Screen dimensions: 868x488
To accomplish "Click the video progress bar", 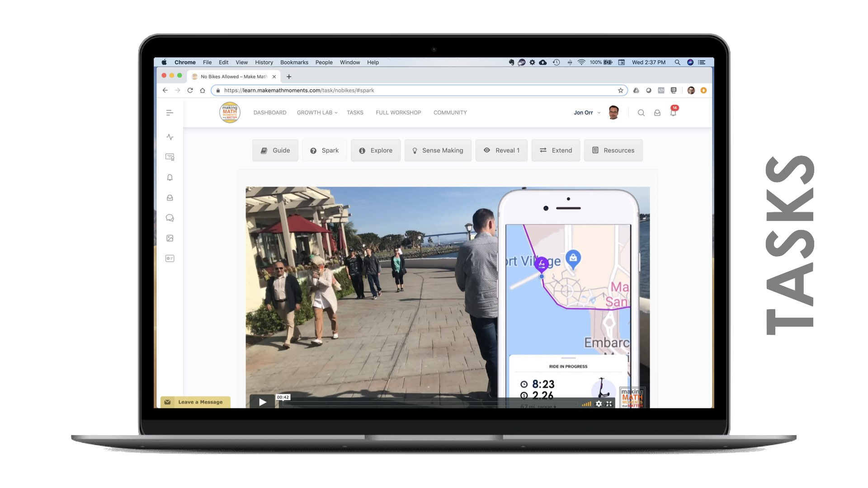I will pos(429,404).
